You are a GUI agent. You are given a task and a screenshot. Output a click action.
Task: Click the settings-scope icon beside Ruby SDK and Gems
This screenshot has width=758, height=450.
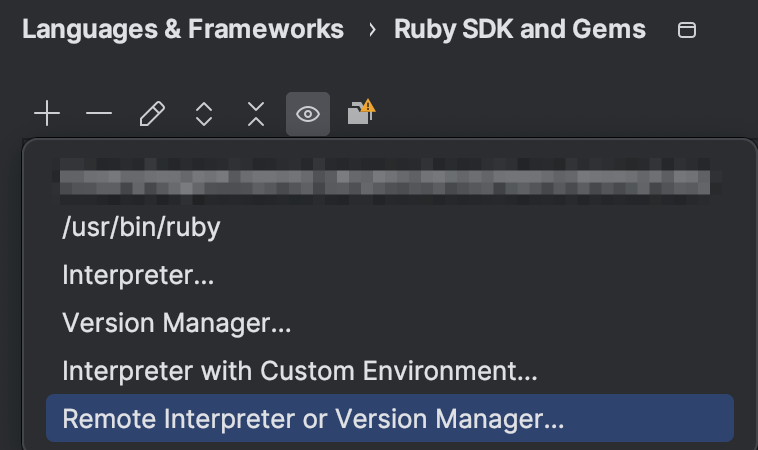687,30
